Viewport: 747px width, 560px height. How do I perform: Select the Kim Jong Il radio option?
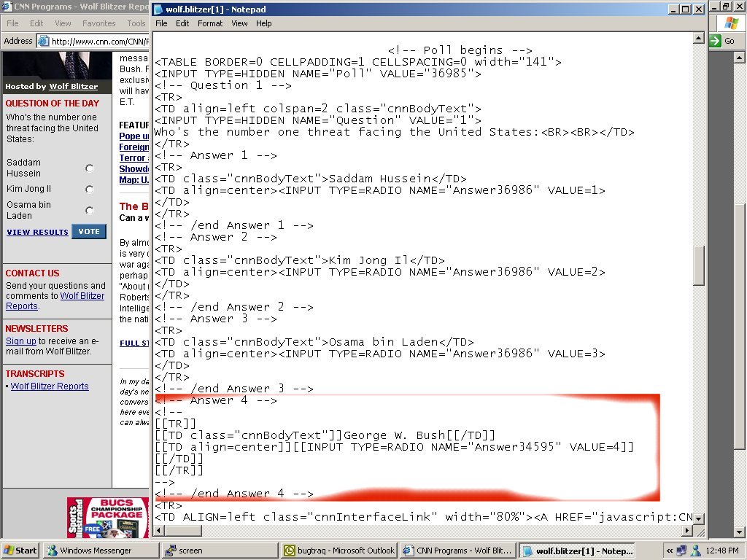click(90, 190)
